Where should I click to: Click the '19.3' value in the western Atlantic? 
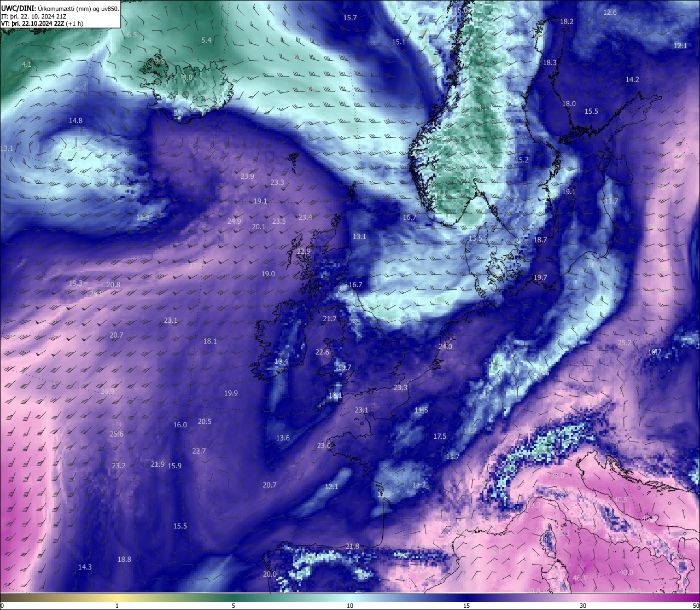click(x=75, y=283)
